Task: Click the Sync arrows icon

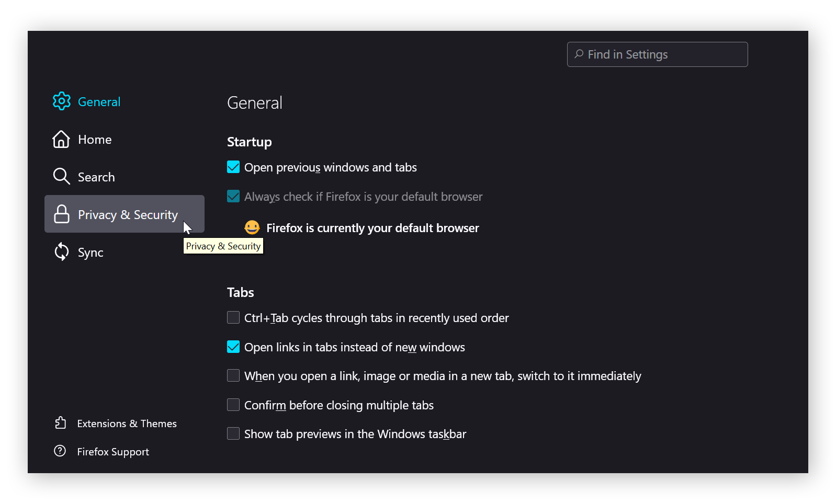Action: click(x=62, y=251)
